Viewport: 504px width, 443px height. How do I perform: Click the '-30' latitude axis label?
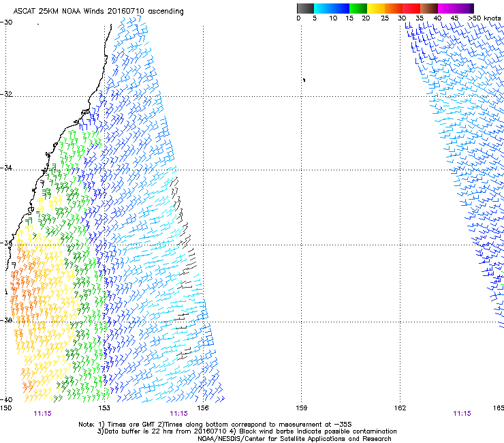pos(6,22)
